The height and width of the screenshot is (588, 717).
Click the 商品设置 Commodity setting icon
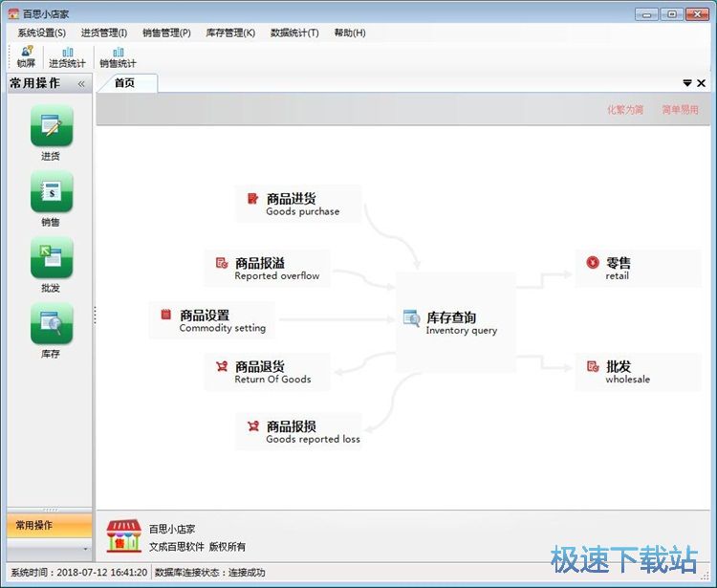pos(166,315)
